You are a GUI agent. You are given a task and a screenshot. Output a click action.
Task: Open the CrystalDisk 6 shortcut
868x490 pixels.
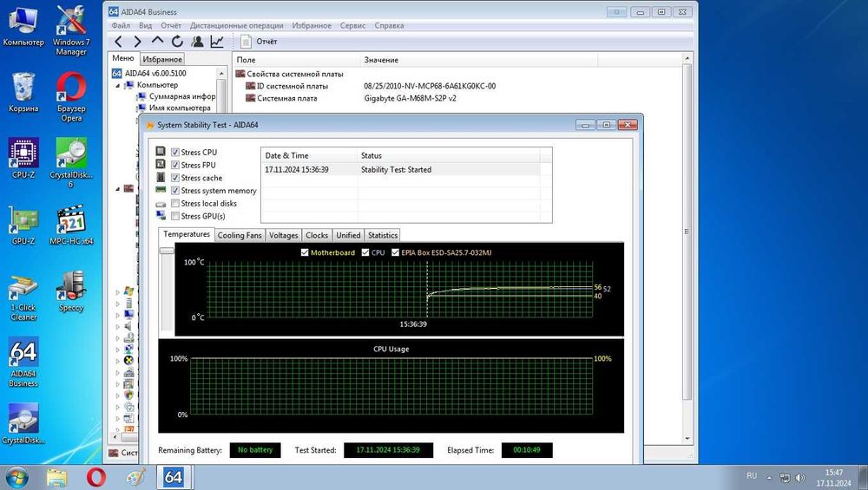(x=71, y=163)
